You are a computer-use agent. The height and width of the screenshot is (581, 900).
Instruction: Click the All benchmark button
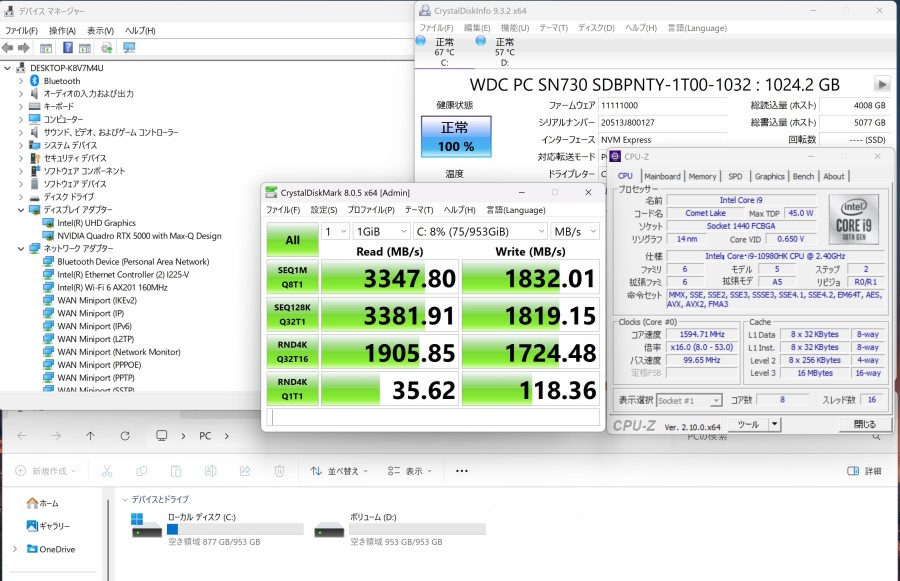293,240
